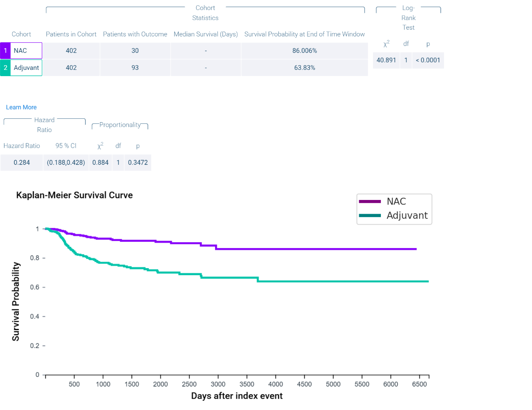The width and height of the screenshot is (532, 410).
Task: Click the log-rank chi-square value 40.891
Action: 386,60
